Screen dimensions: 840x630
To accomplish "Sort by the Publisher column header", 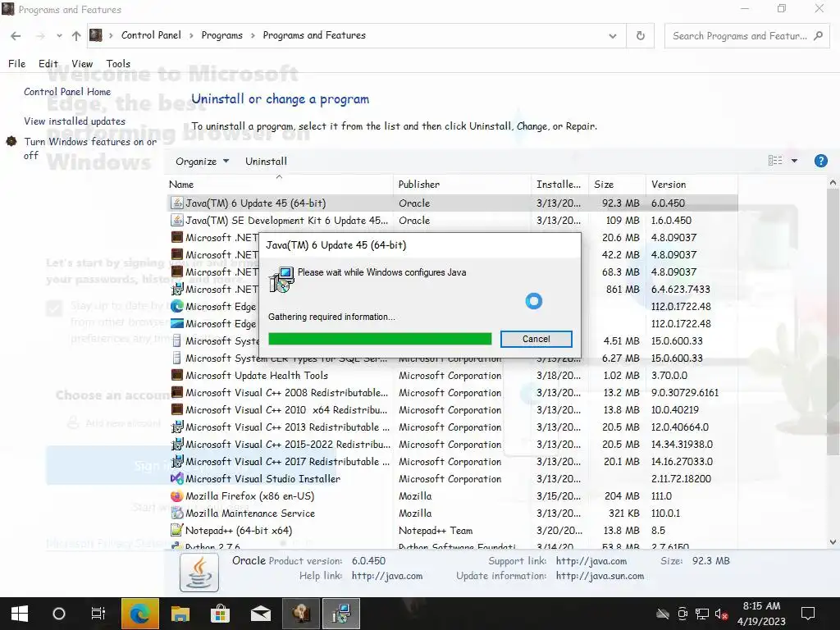I will coord(463,185).
